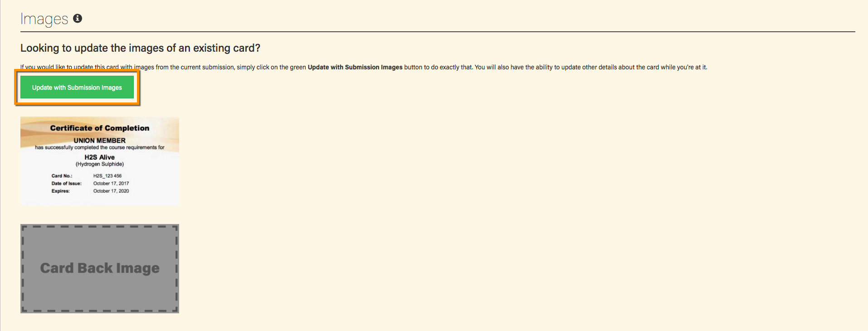This screenshot has width=868, height=331.
Task: Click the UNION MEMBER name on the card
Action: point(100,141)
